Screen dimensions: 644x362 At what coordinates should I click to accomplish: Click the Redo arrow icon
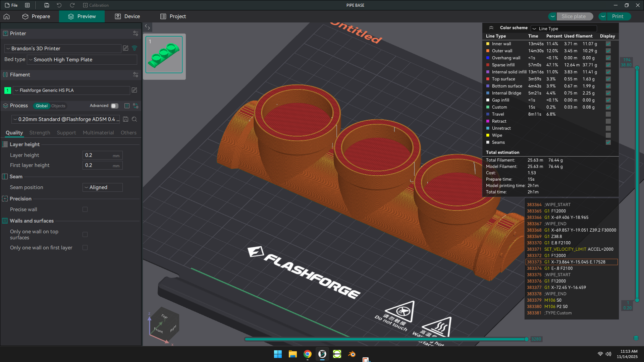tap(72, 5)
